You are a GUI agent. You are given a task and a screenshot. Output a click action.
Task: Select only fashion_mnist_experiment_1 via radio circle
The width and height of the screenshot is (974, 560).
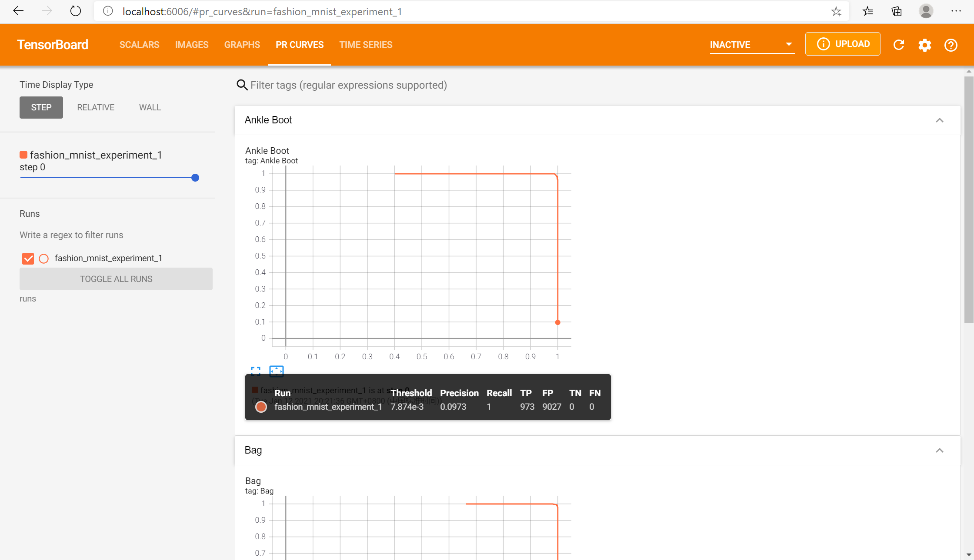coord(44,258)
